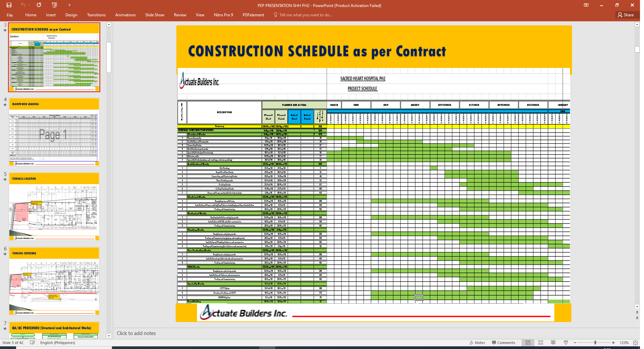This screenshot has height=349, width=644.
Task: Open the File menu
Action: coord(10,15)
